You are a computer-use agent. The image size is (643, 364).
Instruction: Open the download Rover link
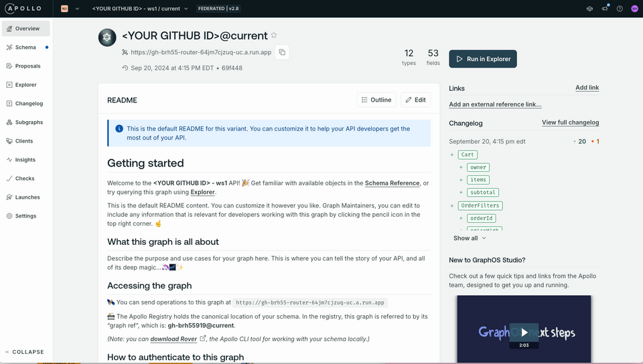click(173, 339)
